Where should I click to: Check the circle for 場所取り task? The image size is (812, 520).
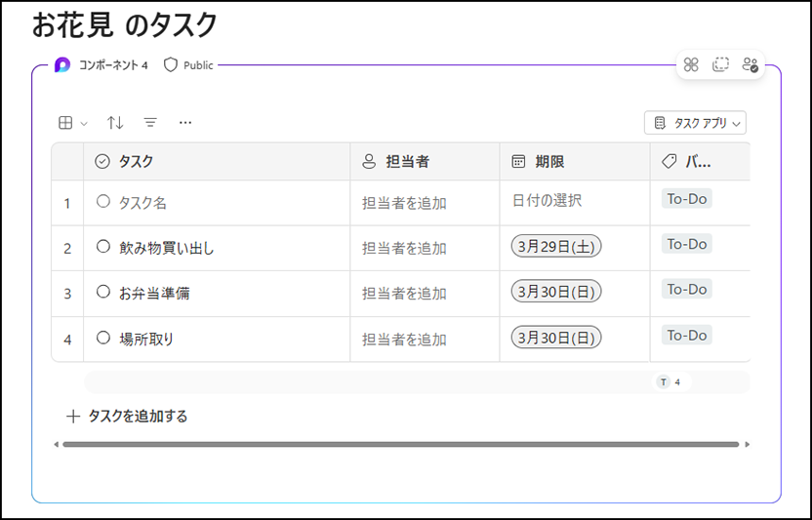103,338
